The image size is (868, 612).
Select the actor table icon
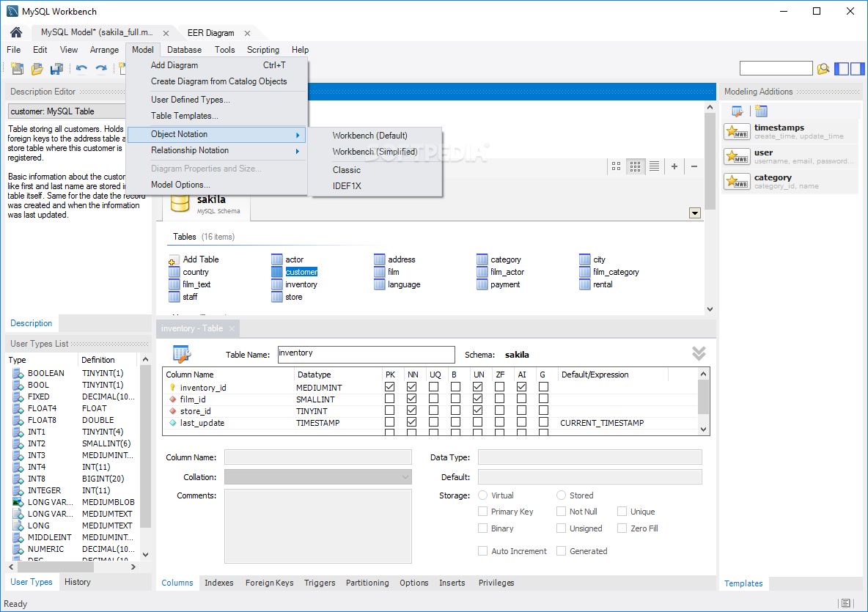coord(277,259)
